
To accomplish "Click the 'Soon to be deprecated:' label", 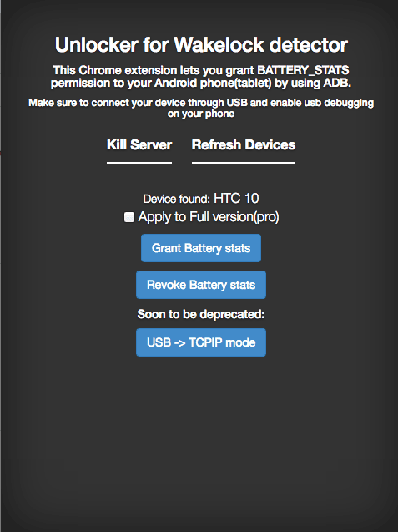I will 201,314.
